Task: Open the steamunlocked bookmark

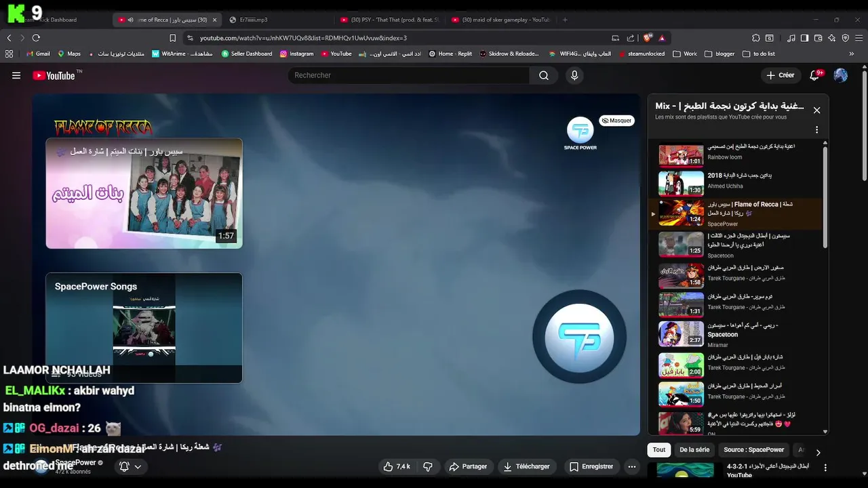Action: tap(641, 54)
